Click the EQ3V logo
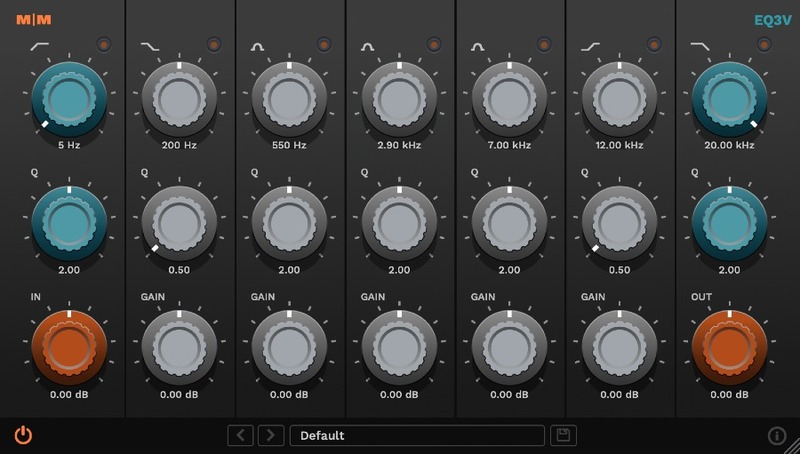Screen dimensions: 800x454 [x=773, y=20]
